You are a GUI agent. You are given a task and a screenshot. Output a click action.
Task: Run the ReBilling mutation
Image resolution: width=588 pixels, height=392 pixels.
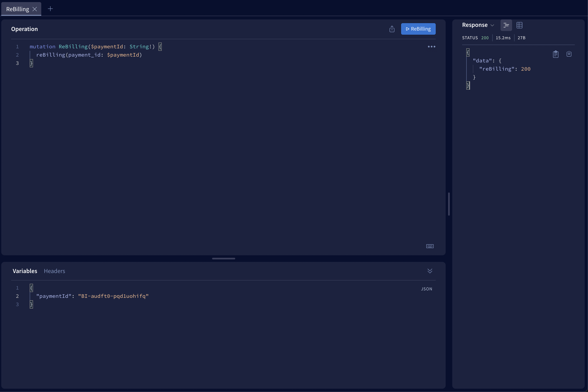pos(418,29)
